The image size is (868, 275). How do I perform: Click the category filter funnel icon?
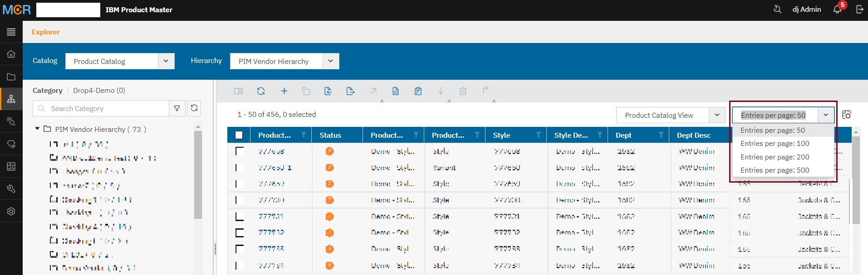[x=177, y=108]
